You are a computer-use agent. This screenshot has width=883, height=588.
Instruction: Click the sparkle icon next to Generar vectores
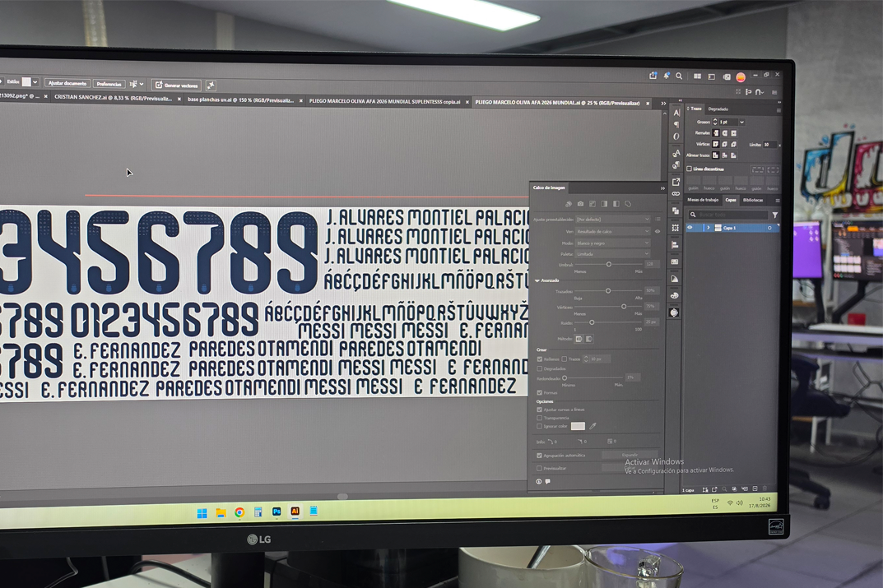(x=211, y=86)
